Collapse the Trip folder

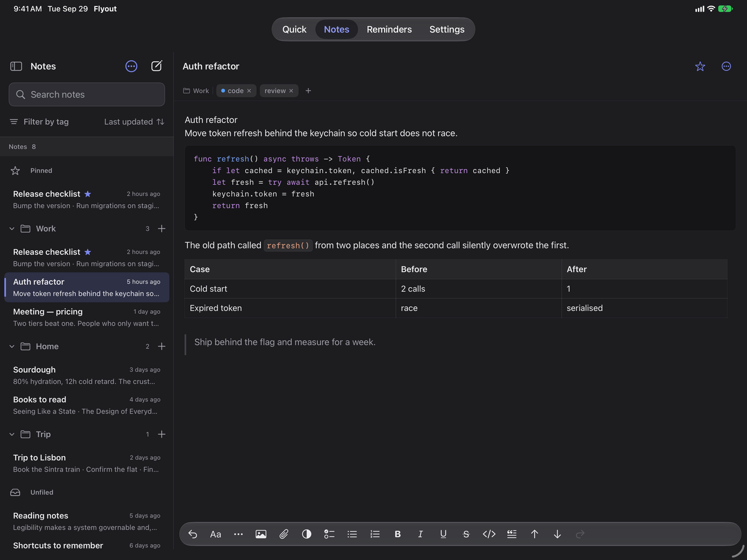point(12,435)
